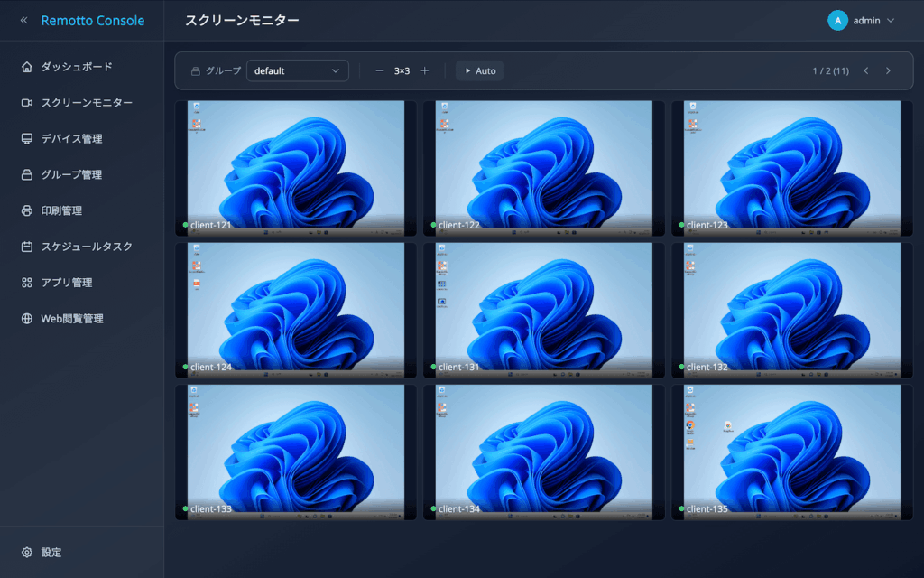Open デバイス管理 page

pos(71,138)
